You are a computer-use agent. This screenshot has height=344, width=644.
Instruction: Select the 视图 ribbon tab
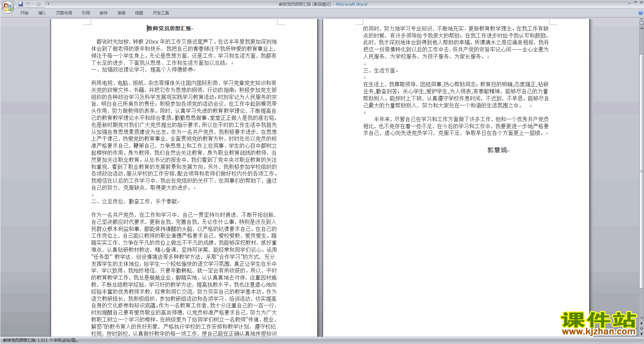(139, 13)
